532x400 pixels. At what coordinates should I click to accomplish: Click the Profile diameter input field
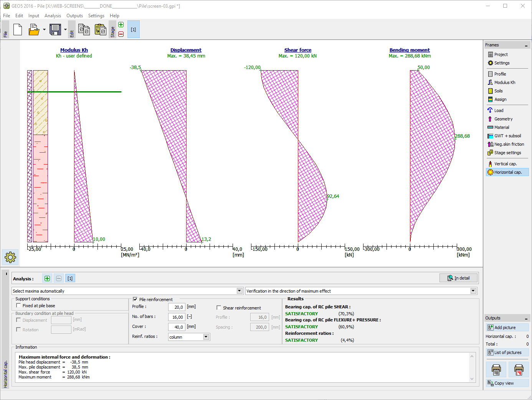click(177, 307)
